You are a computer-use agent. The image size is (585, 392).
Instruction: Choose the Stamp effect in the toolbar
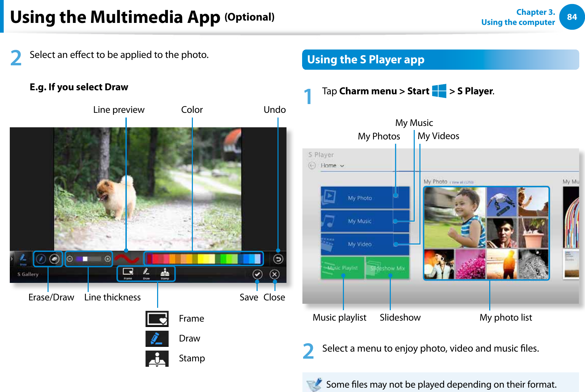165,273
